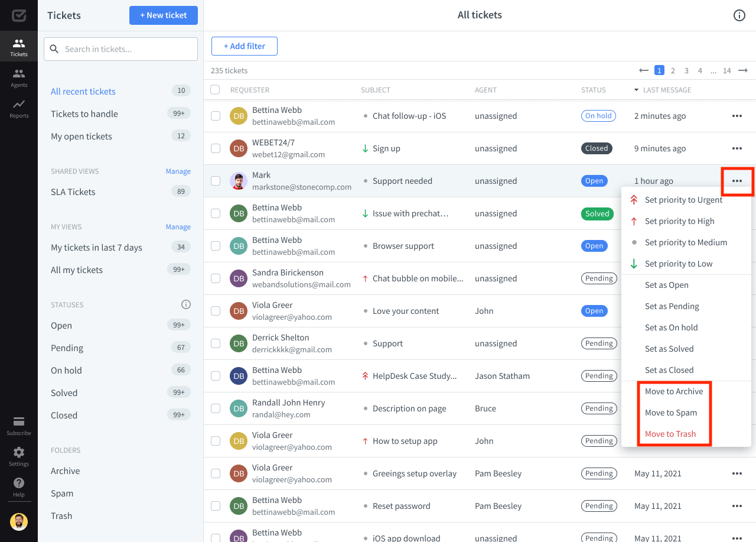Open more actions for Sign up ticket
Viewport: 756px width, 542px height.
click(737, 148)
